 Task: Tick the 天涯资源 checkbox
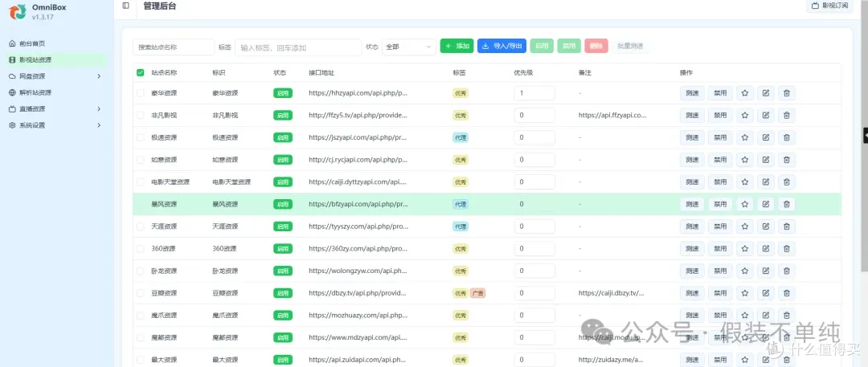tap(140, 226)
